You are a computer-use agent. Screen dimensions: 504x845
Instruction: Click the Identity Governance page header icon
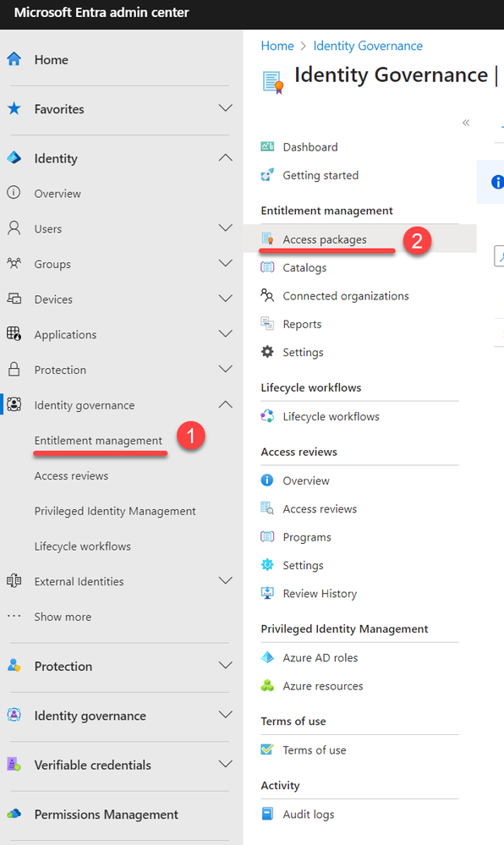click(273, 82)
